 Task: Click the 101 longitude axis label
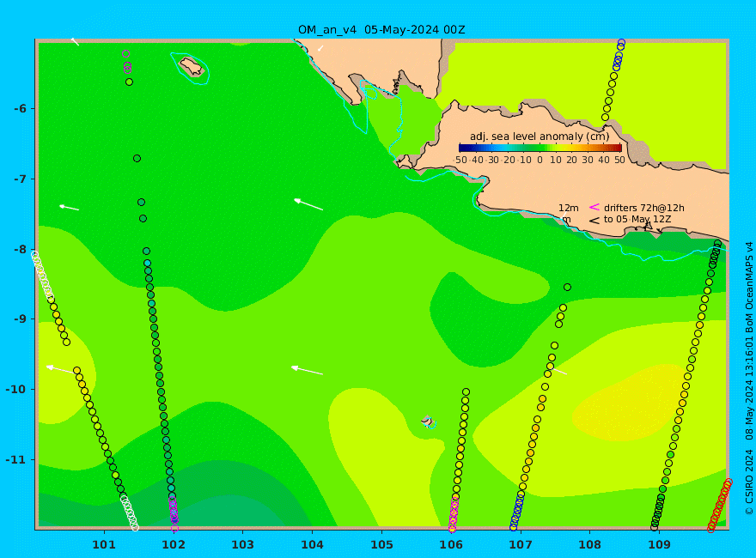point(104,545)
